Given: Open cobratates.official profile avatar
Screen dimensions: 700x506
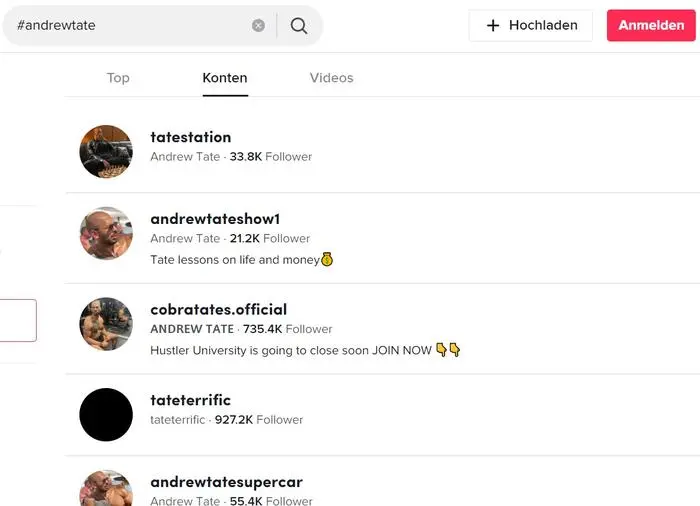Looking at the screenshot, I should tap(106, 324).
